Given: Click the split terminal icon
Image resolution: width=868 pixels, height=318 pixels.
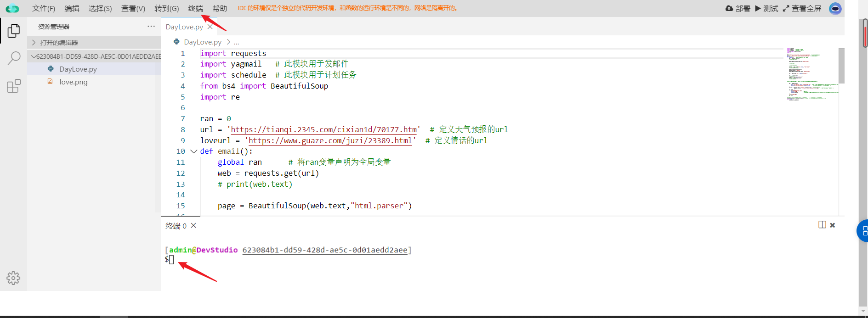Looking at the screenshot, I should click(822, 225).
